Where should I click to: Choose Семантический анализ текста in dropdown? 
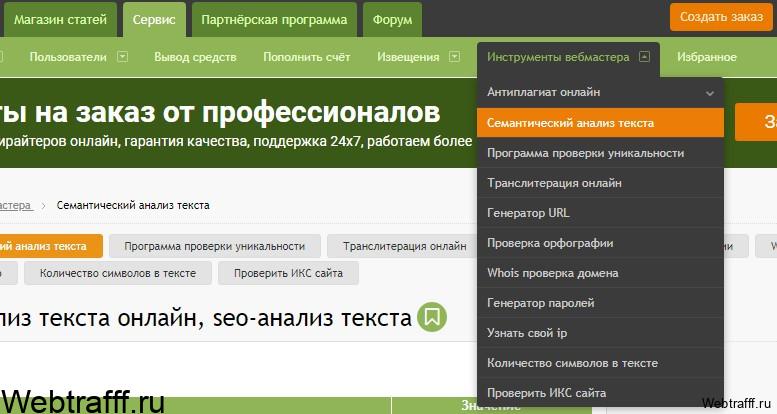tap(600, 122)
